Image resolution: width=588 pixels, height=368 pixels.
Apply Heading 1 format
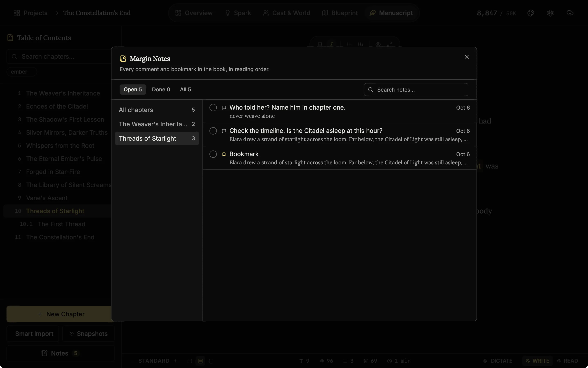349,44
